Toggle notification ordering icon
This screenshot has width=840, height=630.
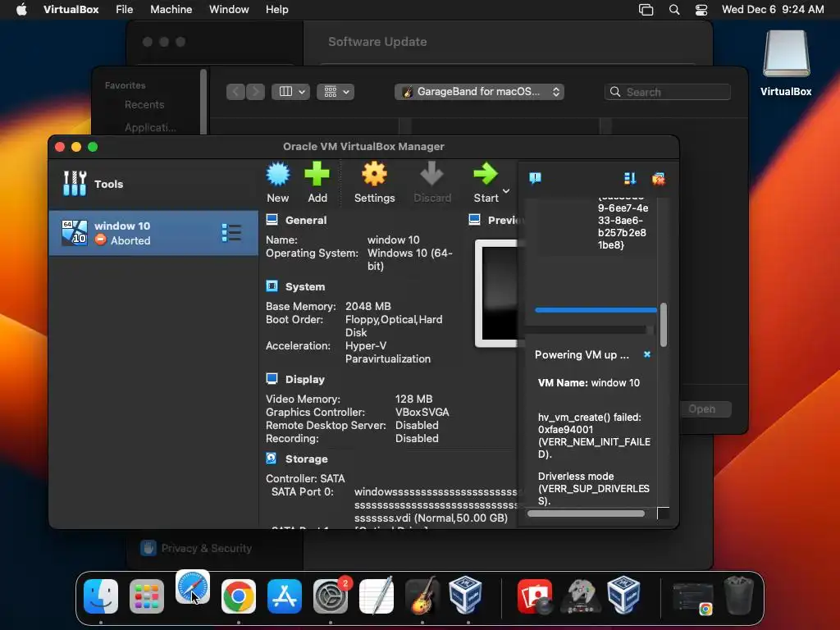click(x=629, y=178)
